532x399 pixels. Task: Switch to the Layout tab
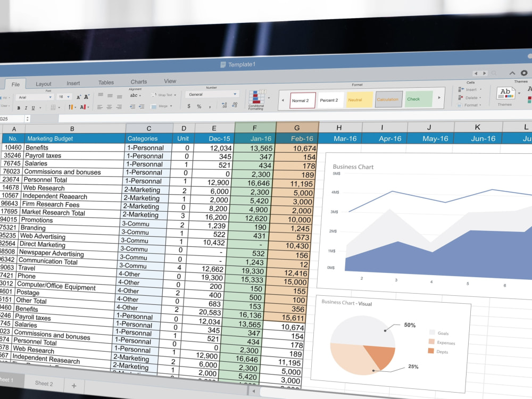pyautogui.click(x=44, y=84)
